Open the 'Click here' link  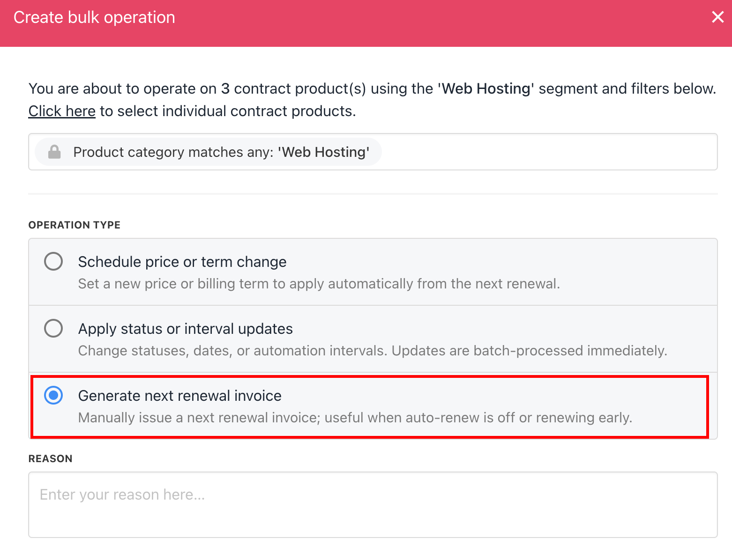coord(62,111)
